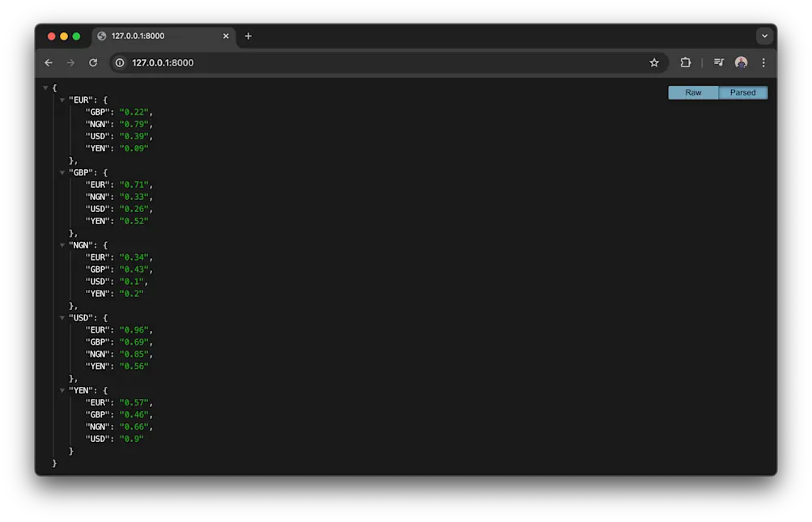Collapse the root JSON object
Viewport: 812px width, 522px height.
[45, 87]
